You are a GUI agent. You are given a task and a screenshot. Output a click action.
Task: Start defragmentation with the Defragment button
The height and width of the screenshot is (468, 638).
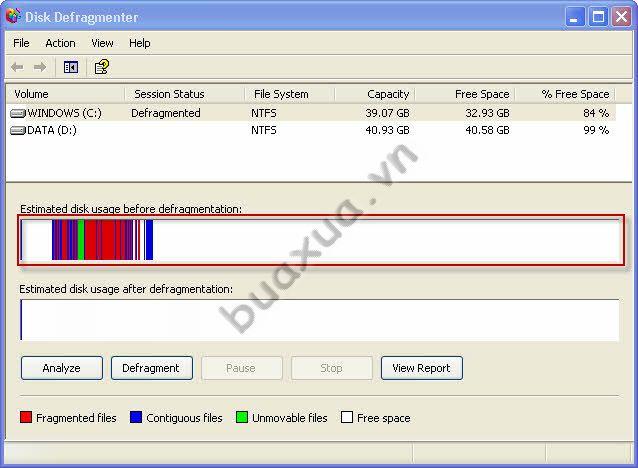point(152,368)
